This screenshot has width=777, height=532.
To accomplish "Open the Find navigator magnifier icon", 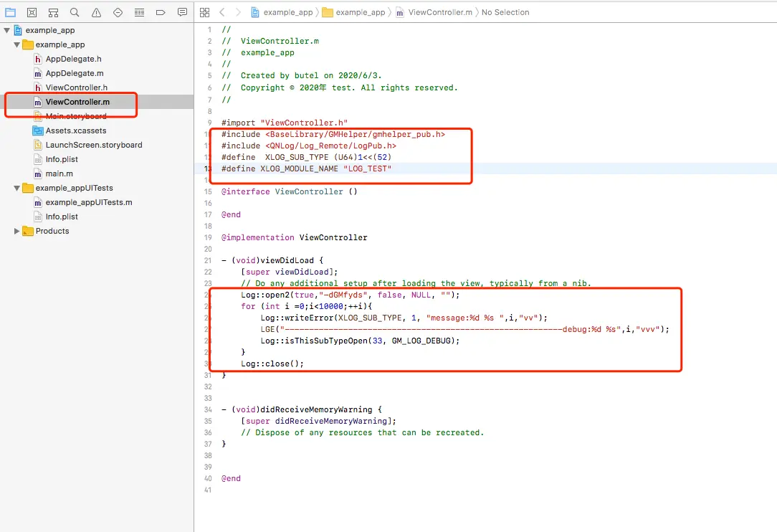I will pyautogui.click(x=75, y=12).
